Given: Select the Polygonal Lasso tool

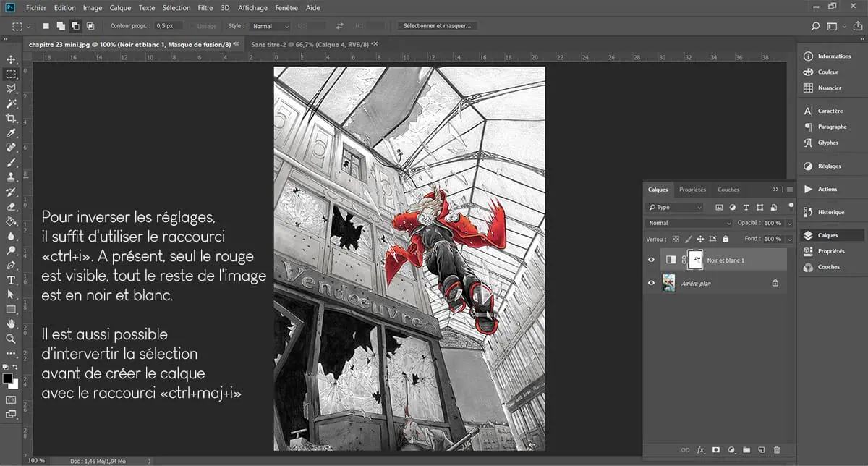Looking at the screenshot, I should (11, 88).
